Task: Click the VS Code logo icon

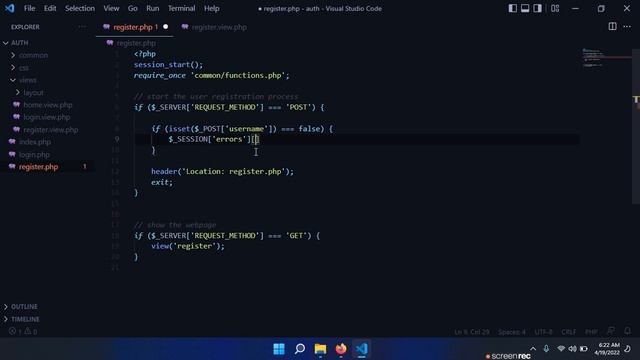Action: tap(9, 8)
